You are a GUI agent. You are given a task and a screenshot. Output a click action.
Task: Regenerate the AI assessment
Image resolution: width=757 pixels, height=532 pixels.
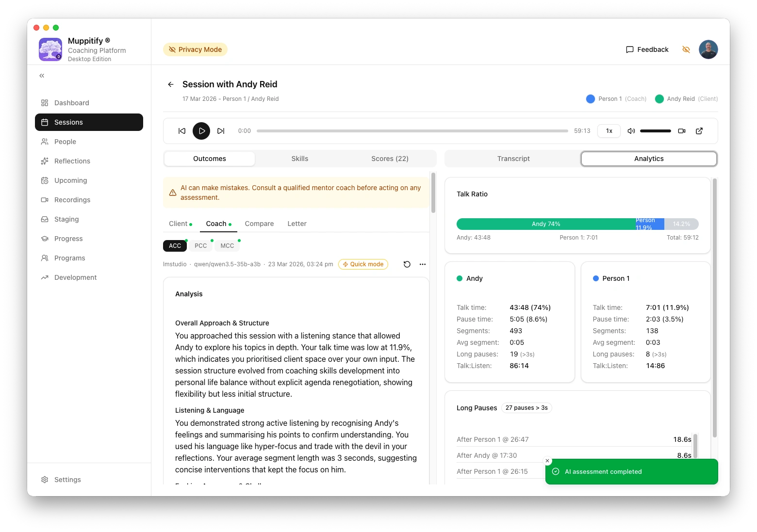(x=407, y=264)
